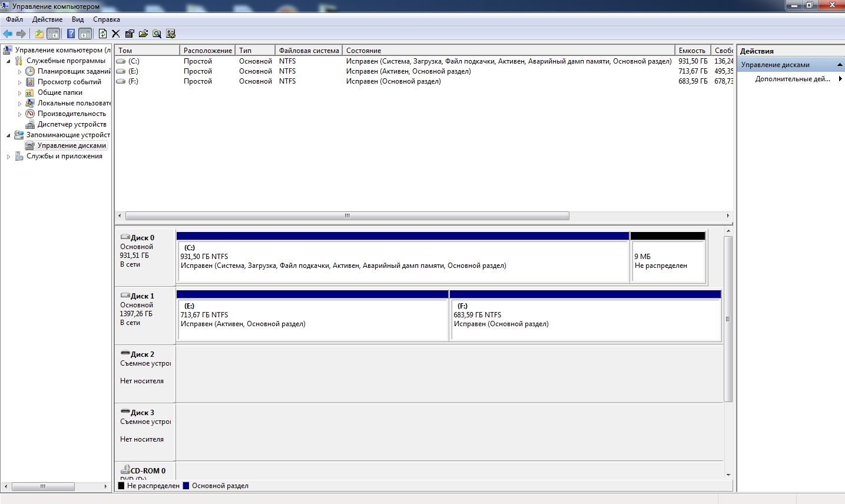Screen dimensions: 845x504
Task: Sort by the Расположение column header
Action: 208,51
